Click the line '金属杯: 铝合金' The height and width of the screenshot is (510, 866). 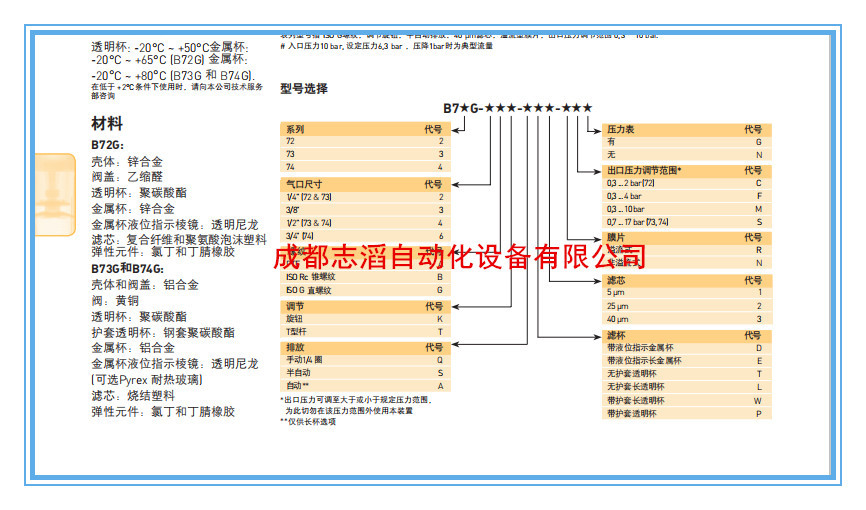pyautogui.click(x=133, y=348)
